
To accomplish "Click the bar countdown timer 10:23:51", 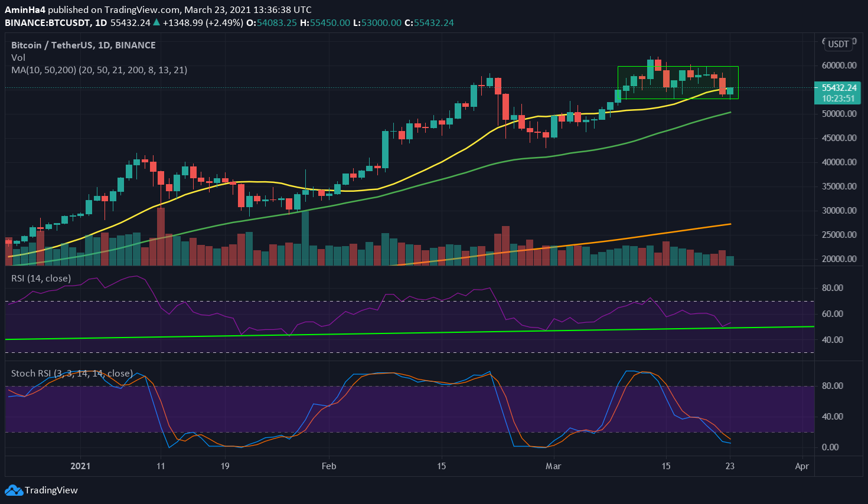I will [x=838, y=99].
